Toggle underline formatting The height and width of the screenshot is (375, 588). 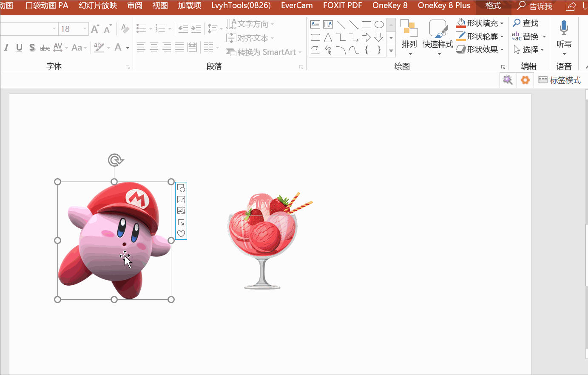pos(19,48)
